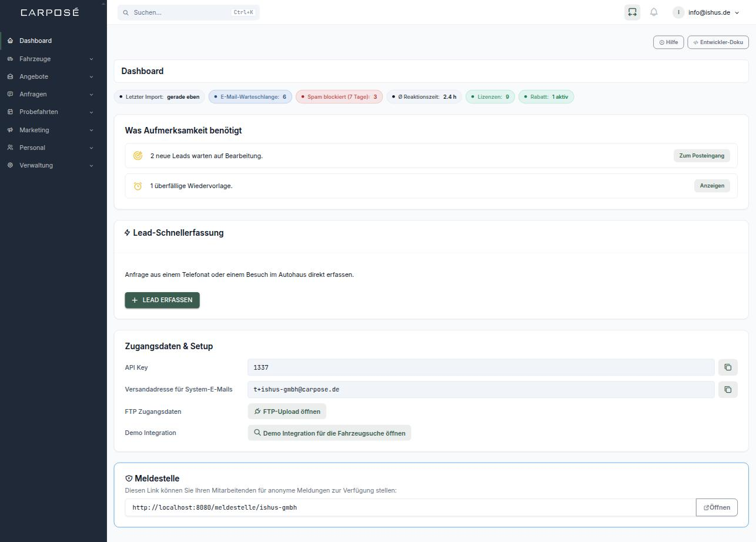The width and height of the screenshot is (756, 542).
Task: Focus the Suchen search field
Action: 188,12
